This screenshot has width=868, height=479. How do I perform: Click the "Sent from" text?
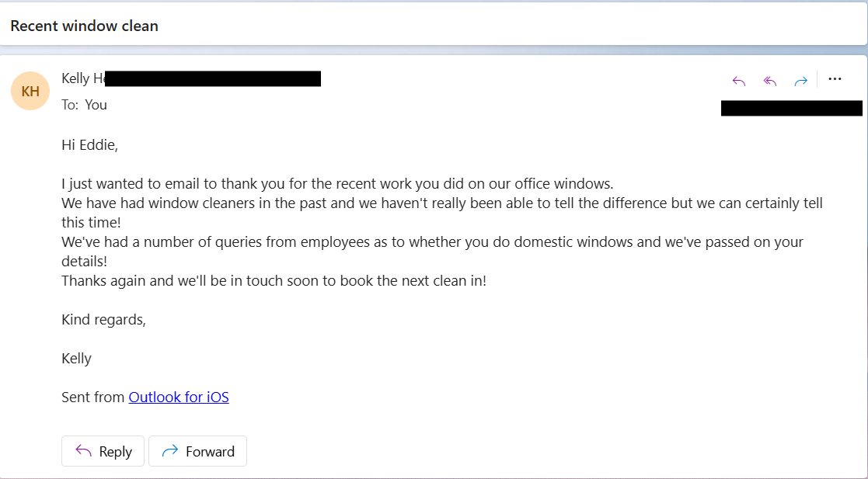(92, 397)
